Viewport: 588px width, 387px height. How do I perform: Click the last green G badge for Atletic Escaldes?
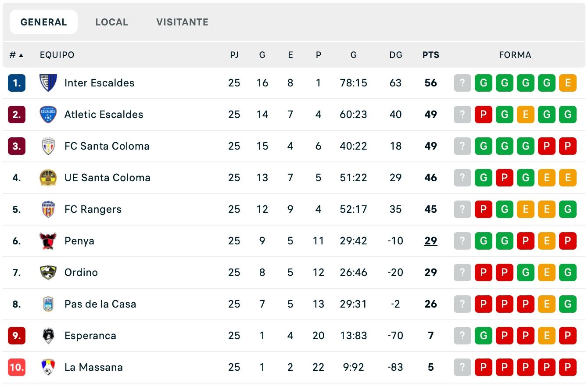coord(567,114)
